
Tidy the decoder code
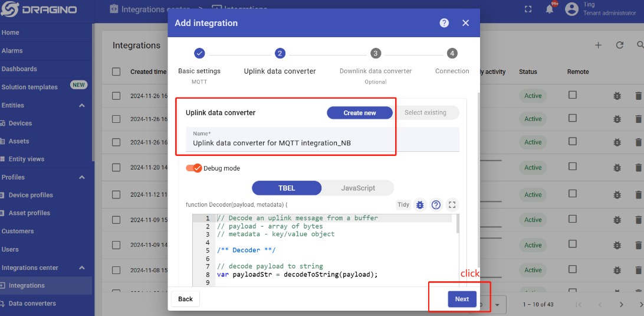(403, 204)
